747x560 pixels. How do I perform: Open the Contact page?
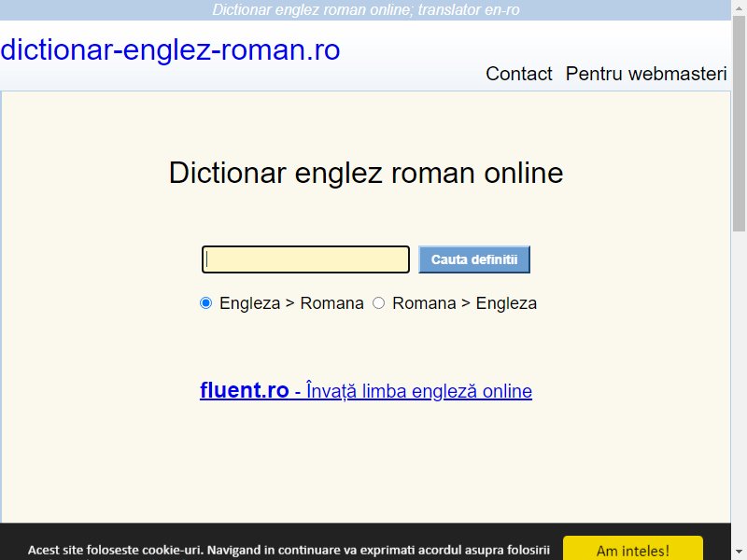tap(519, 74)
